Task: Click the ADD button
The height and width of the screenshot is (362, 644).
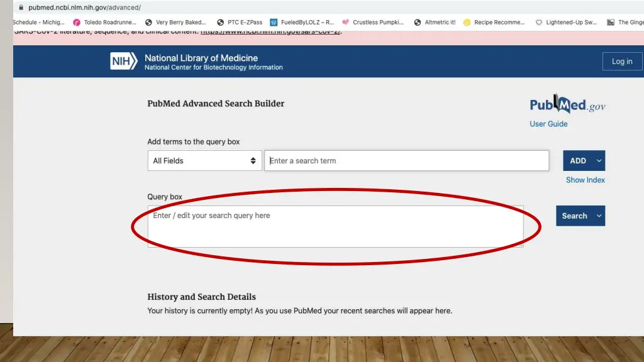Action: [578, 160]
